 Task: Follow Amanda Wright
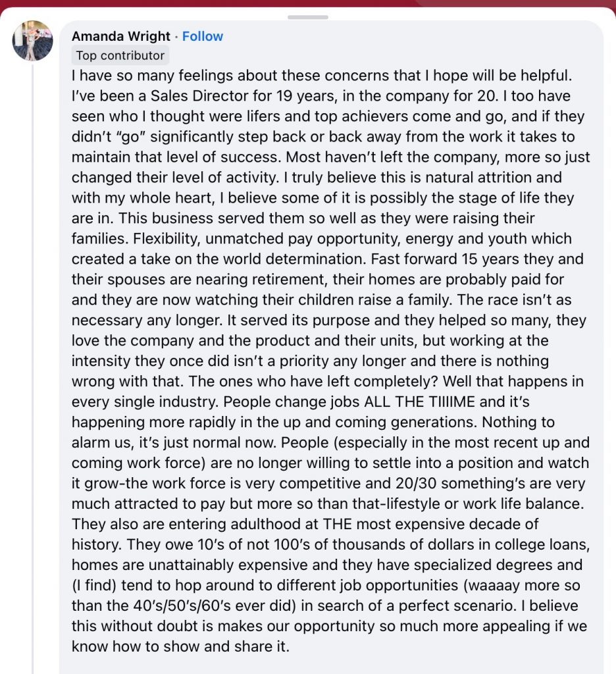tap(203, 36)
